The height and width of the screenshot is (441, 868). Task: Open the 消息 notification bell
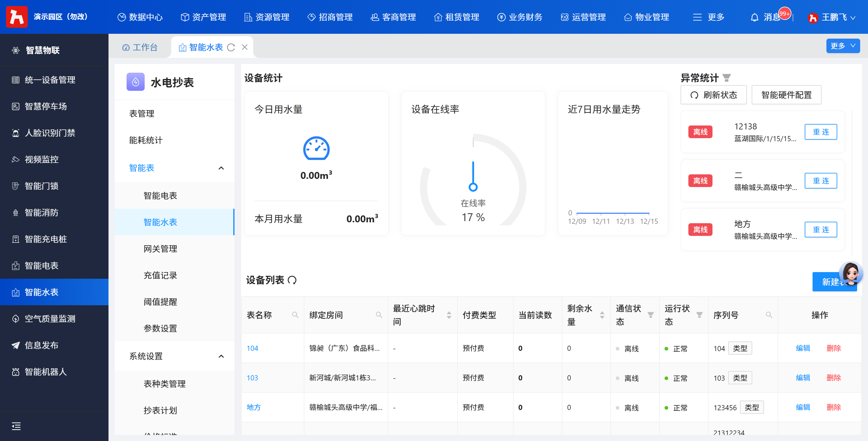tap(755, 17)
